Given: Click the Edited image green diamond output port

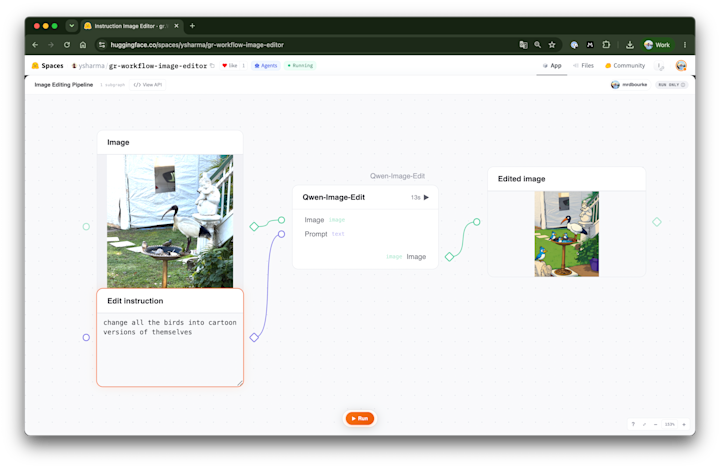Looking at the screenshot, I should [657, 222].
